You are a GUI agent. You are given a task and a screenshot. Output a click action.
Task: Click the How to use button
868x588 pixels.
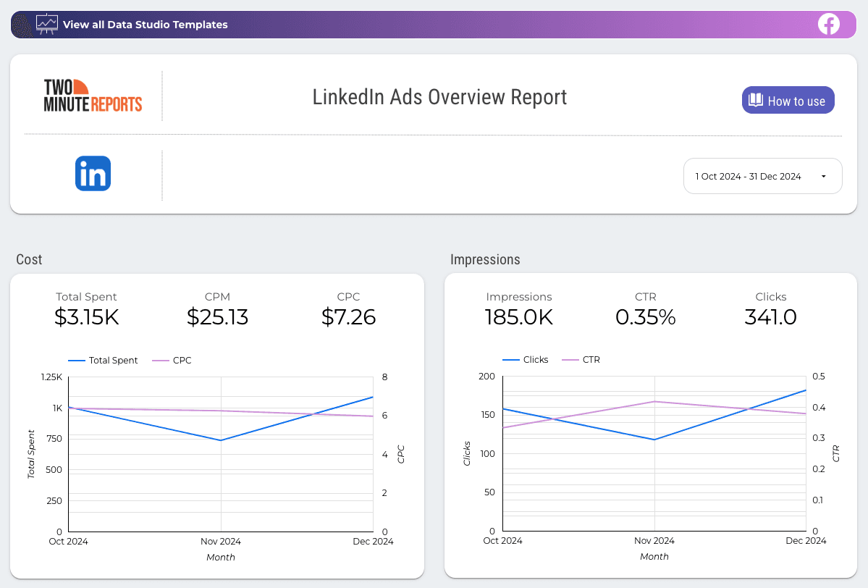(788, 100)
